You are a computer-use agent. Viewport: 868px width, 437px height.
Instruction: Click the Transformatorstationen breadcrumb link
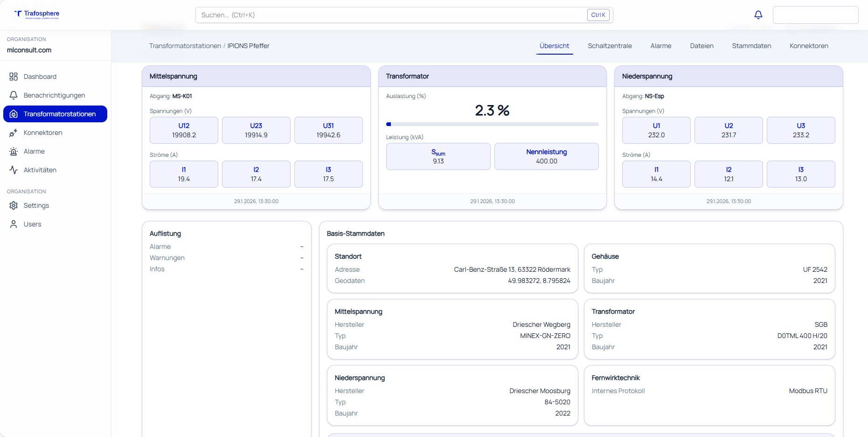(x=185, y=46)
